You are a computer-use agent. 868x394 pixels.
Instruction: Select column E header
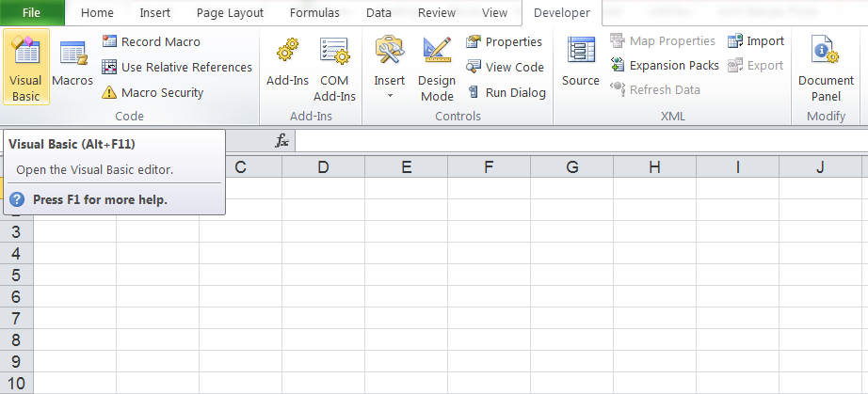point(406,167)
